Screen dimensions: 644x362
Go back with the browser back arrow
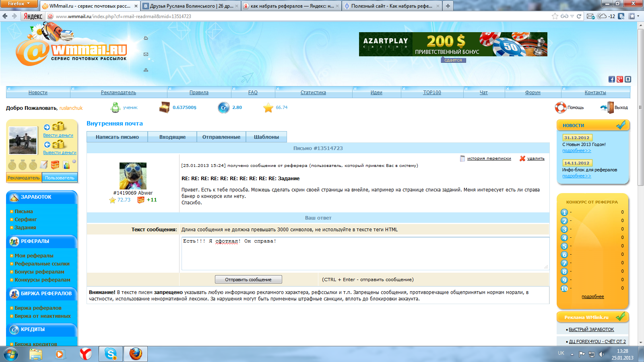[x=5, y=16]
